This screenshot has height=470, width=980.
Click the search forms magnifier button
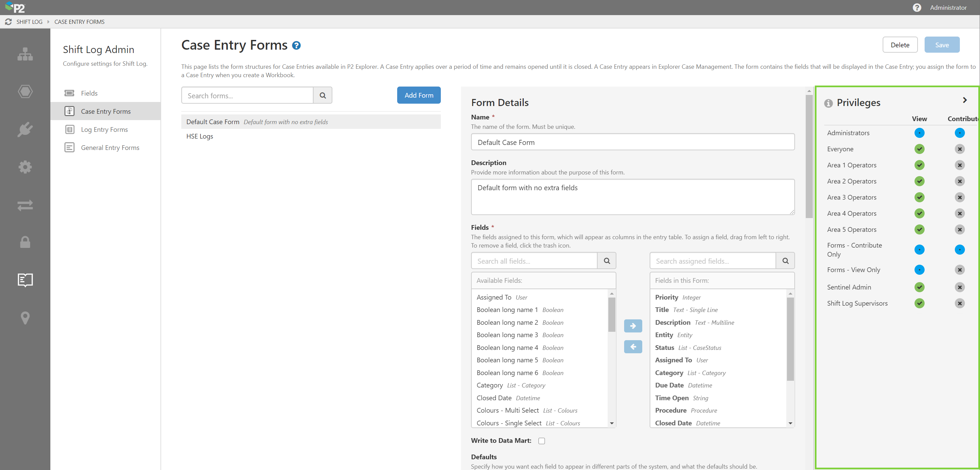click(323, 96)
